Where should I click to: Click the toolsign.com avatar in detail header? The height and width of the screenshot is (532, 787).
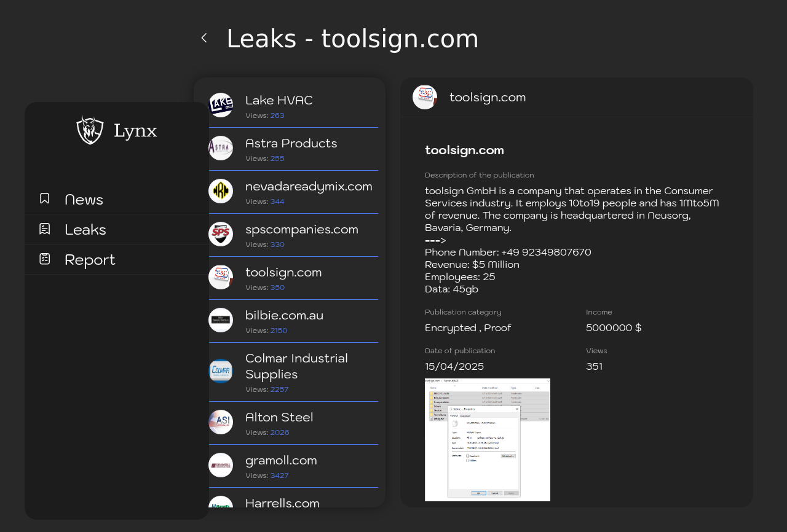[425, 97]
